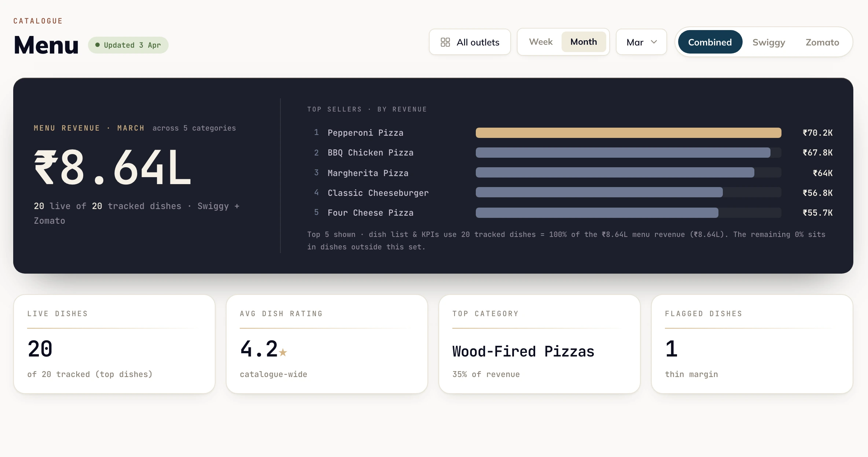Image resolution: width=868 pixels, height=457 pixels.
Task: Click the Pepperoni Pizza revenue bar
Action: tap(628, 133)
